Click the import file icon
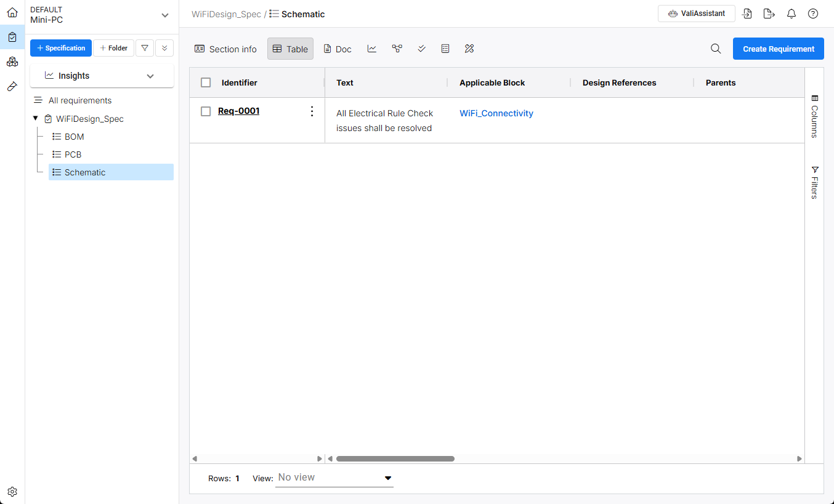This screenshot has height=504, width=834. [747, 14]
